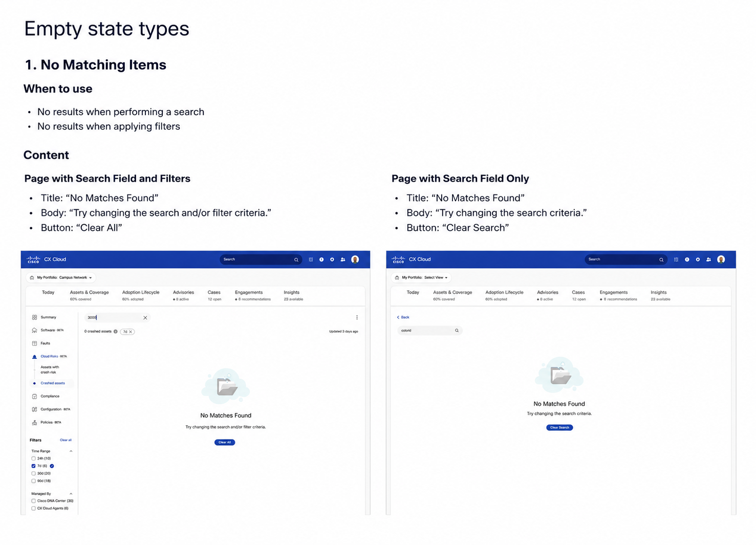Open My Portfolio Select View dropdown

click(422, 277)
